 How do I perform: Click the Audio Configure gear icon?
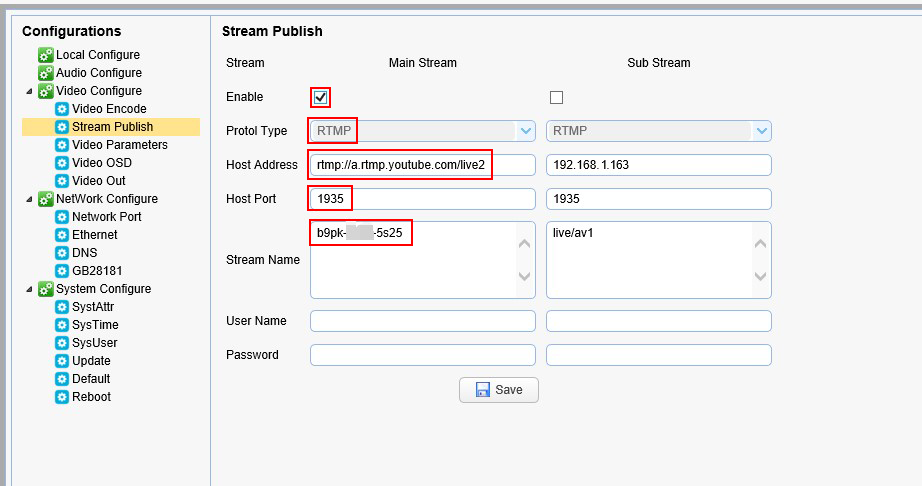point(46,73)
